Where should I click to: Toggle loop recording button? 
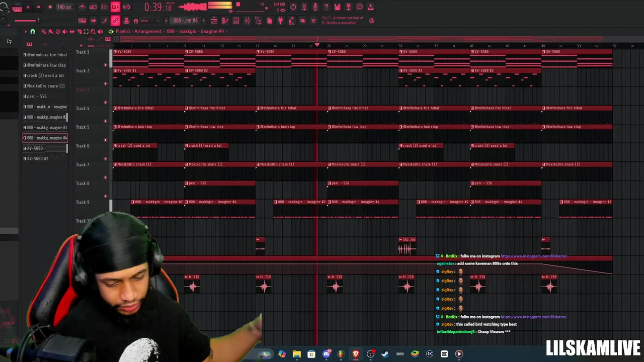coord(126,7)
